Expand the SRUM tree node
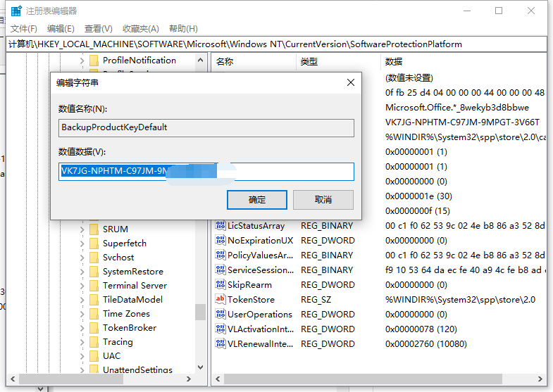This screenshot has width=553, height=392. [82, 229]
